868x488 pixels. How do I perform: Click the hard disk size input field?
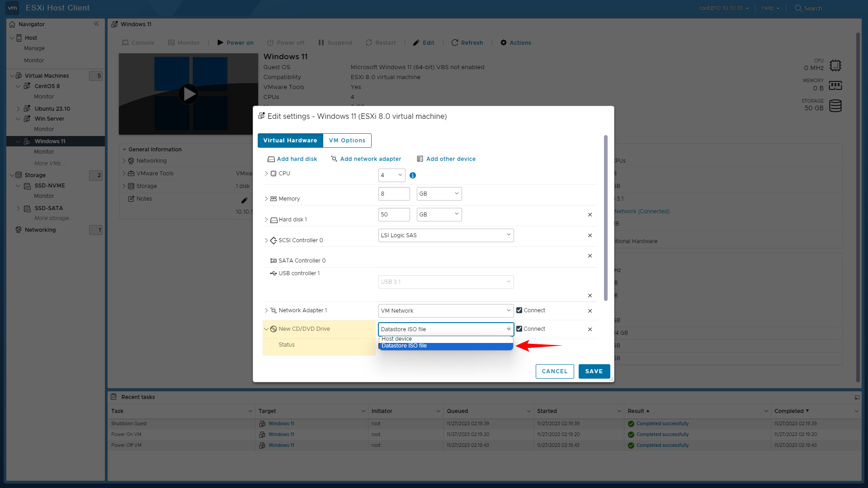pyautogui.click(x=394, y=215)
